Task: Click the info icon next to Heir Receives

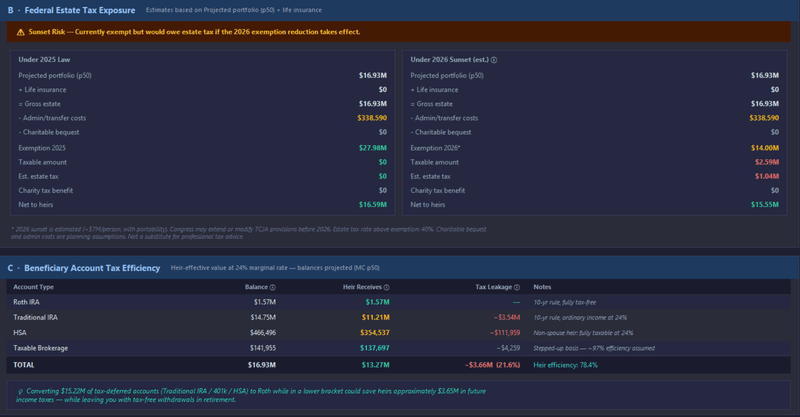Action: coord(387,287)
